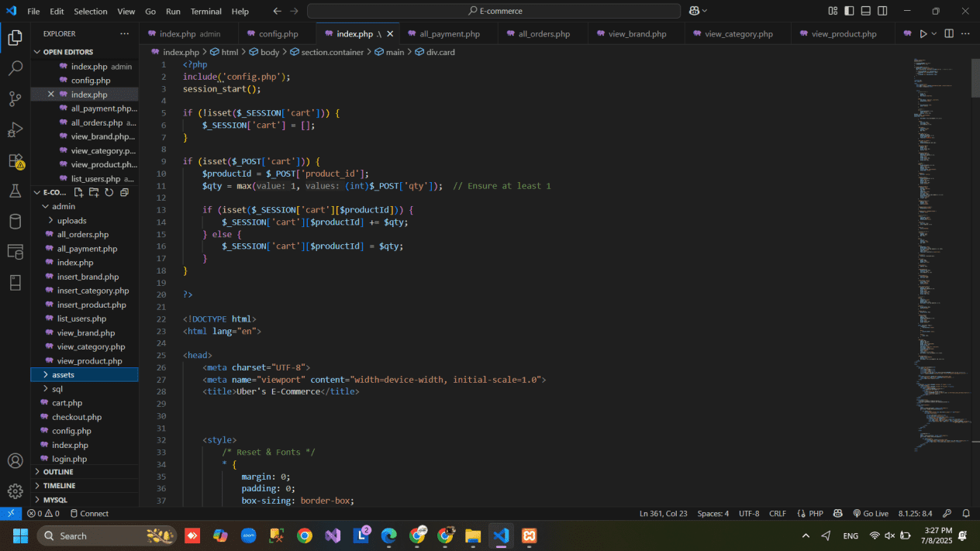The height and width of the screenshot is (551, 980).
Task: Open the Source Control view
Action: (15, 98)
